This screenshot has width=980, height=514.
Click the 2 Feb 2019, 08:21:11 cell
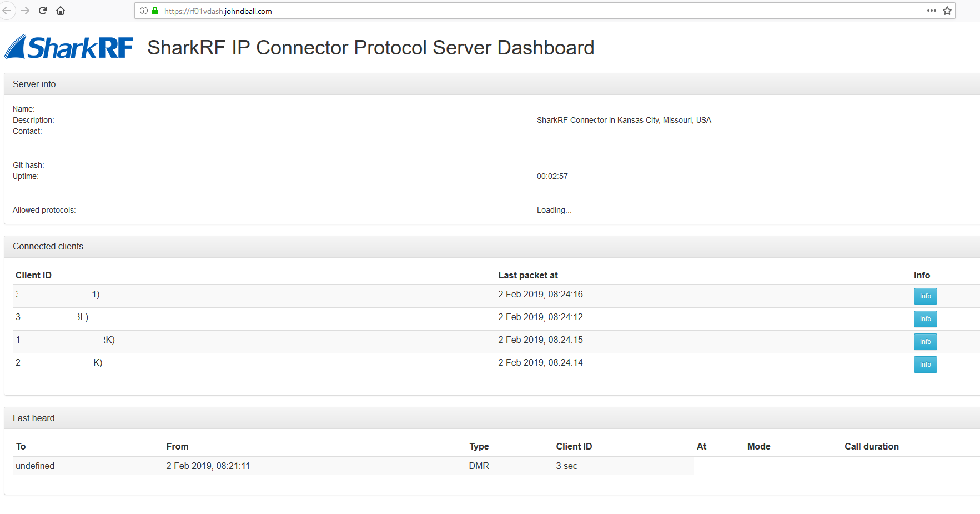point(208,466)
